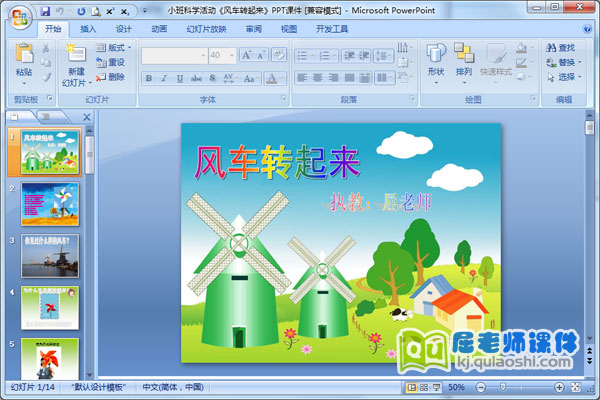Undo last action in quick access toolbar

(x=60, y=11)
